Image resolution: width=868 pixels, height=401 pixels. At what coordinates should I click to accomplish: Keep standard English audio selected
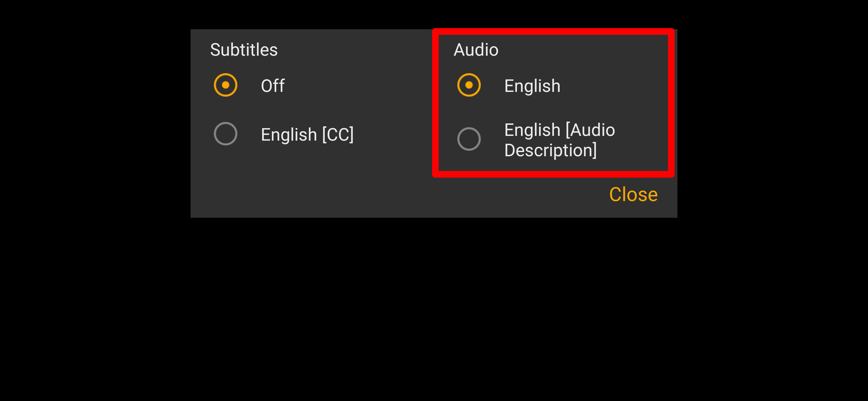coord(469,85)
